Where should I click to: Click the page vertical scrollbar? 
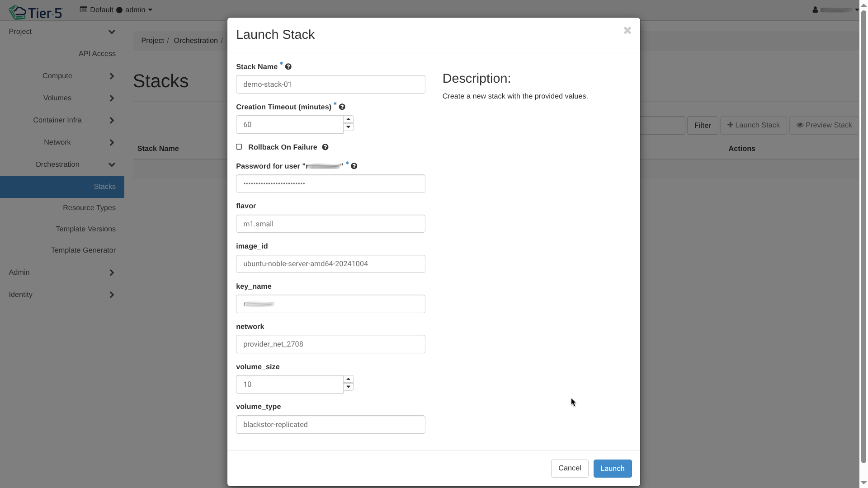click(x=863, y=235)
